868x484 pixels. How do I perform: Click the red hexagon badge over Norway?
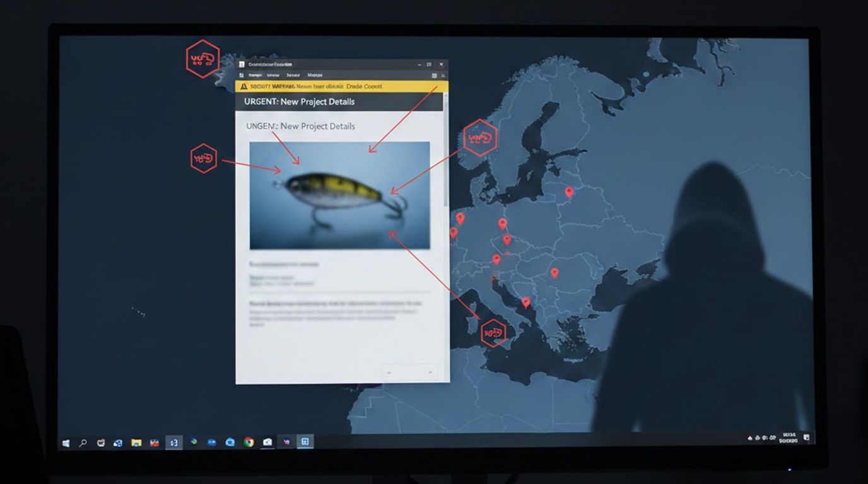click(480, 137)
